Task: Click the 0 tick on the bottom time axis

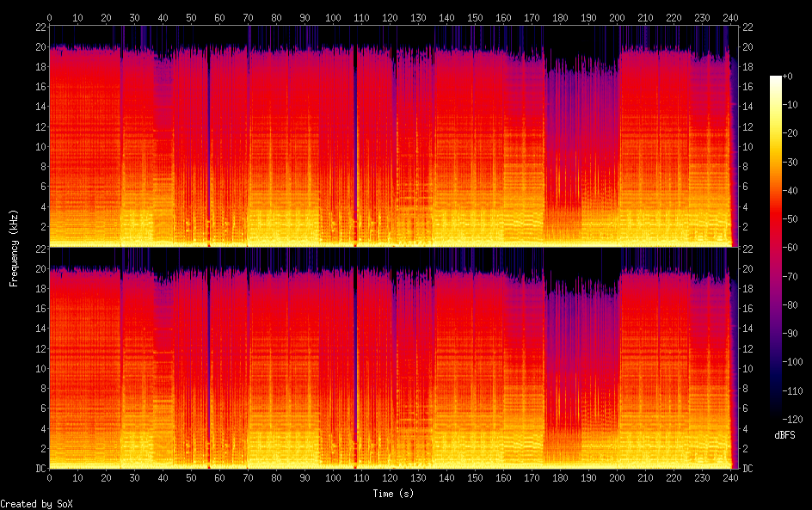Action: coord(49,478)
